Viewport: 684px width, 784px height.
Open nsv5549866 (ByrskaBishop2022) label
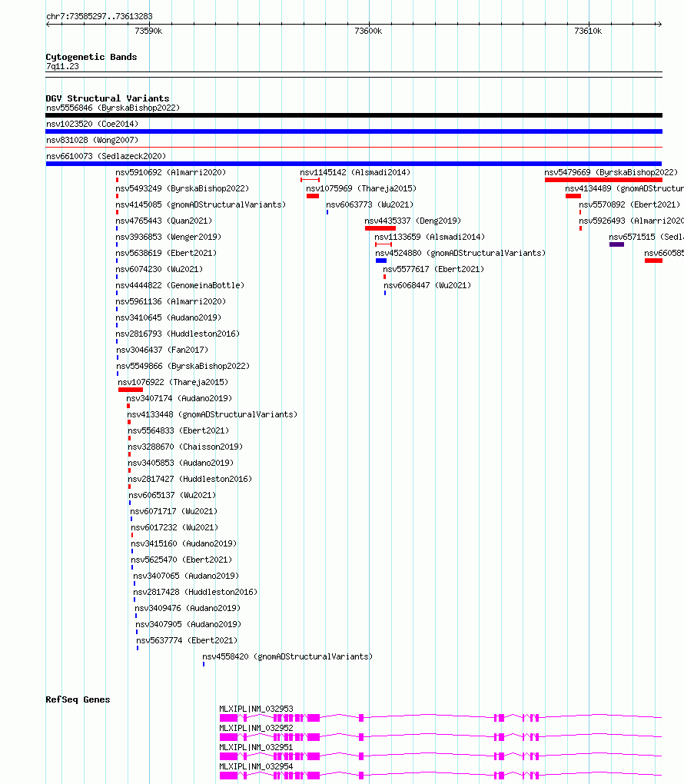[183, 366]
